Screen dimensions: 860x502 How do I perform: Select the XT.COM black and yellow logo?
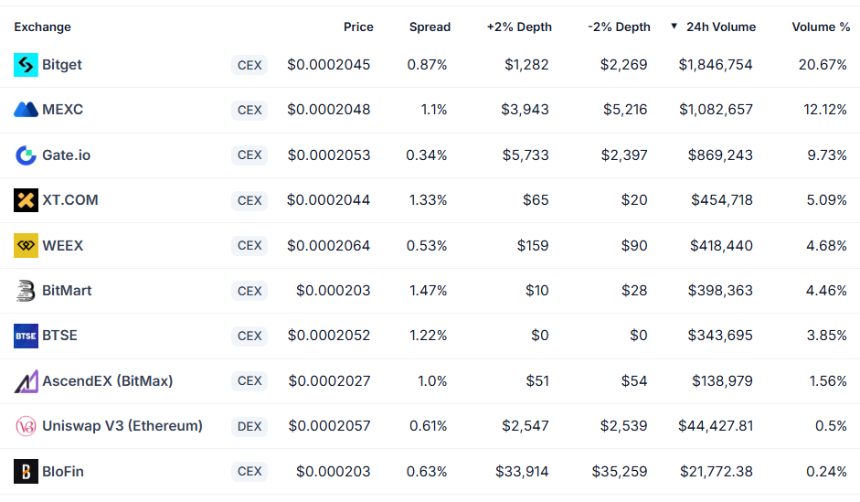(x=26, y=200)
